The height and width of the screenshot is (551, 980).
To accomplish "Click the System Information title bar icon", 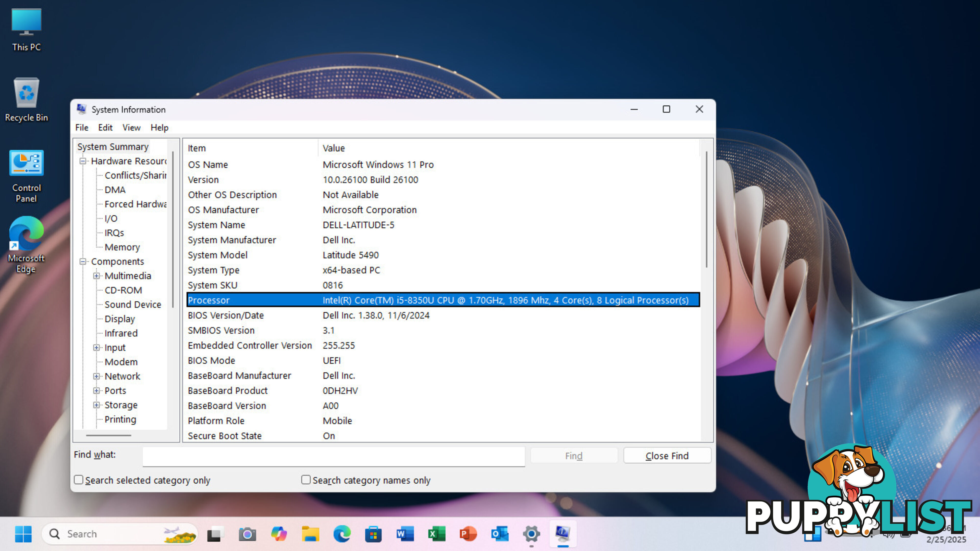I will coord(81,109).
